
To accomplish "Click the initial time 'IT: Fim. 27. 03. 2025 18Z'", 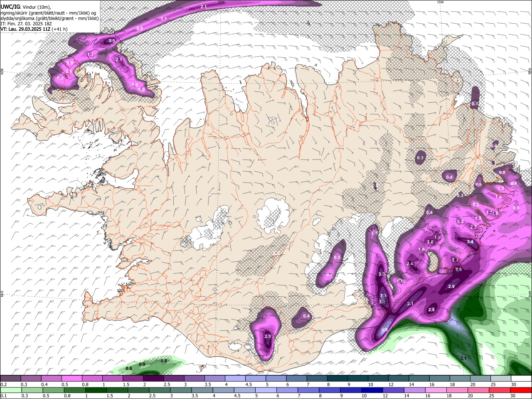I will tap(27, 24).
